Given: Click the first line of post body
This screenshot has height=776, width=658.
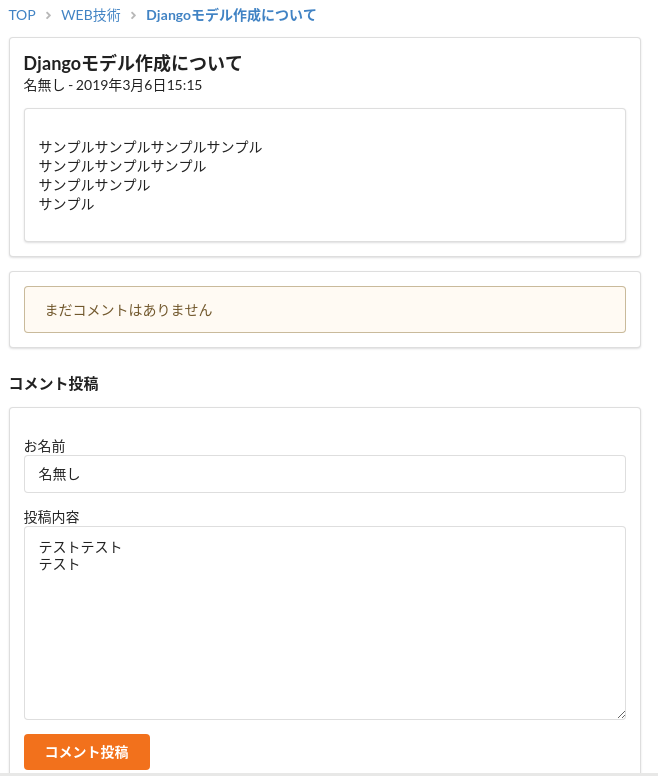Looking at the screenshot, I should tap(150, 147).
